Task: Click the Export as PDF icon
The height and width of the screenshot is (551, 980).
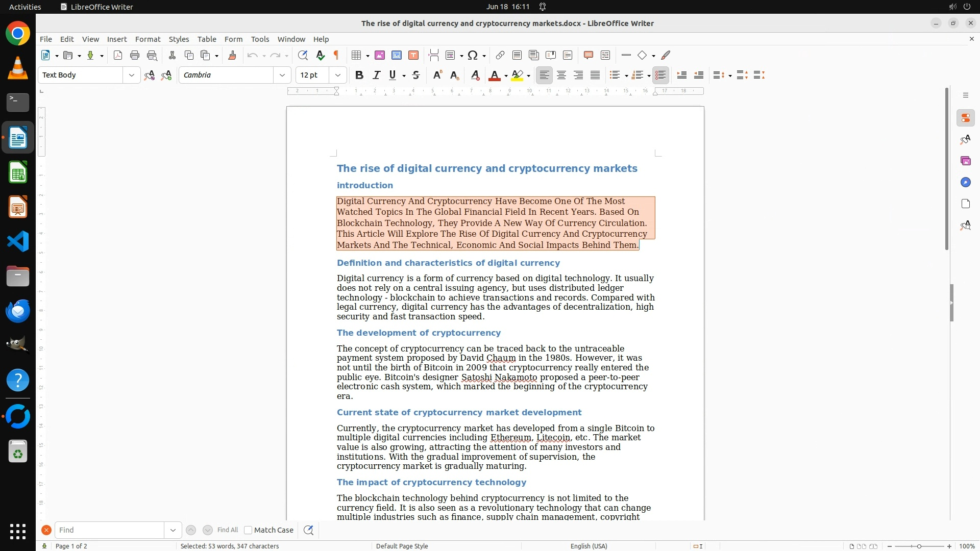Action: pos(118,55)
